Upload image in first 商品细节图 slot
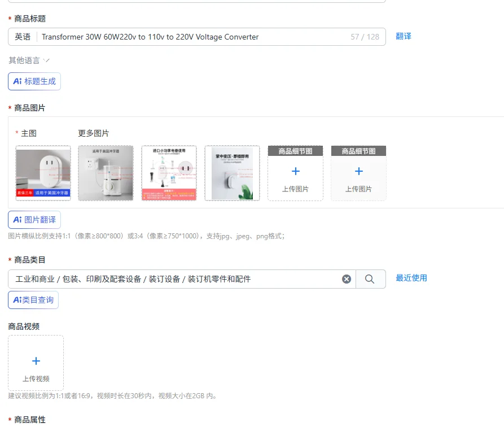The height and width of the screenshot is (431, 504). pyautogui.click(x=295, y=173)
